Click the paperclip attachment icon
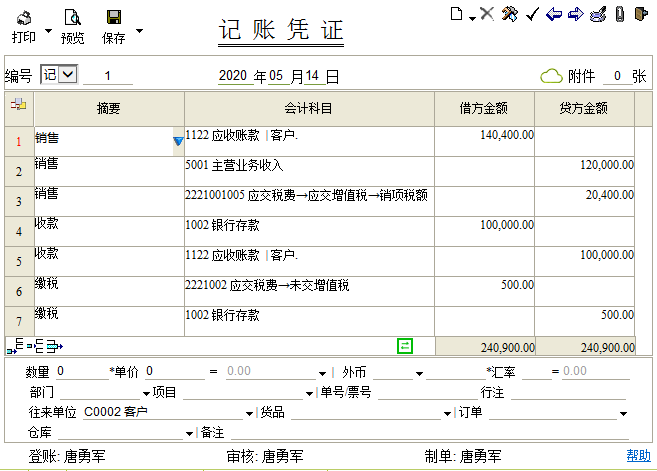 [x=620, y=14]
